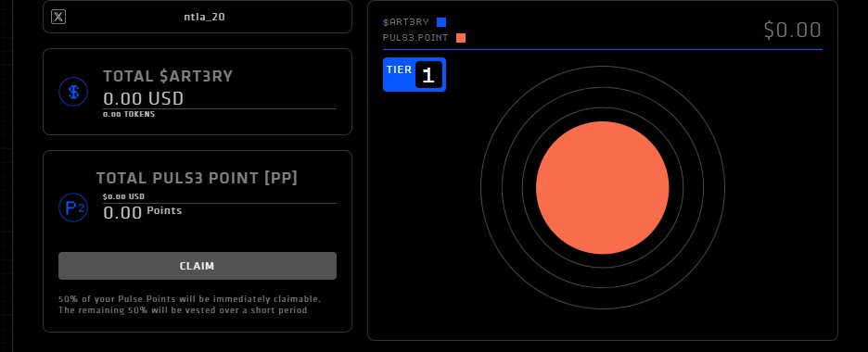Click the $0.00 USD points value
Viewport: 868px width, 352px height.
coord(123,196)
